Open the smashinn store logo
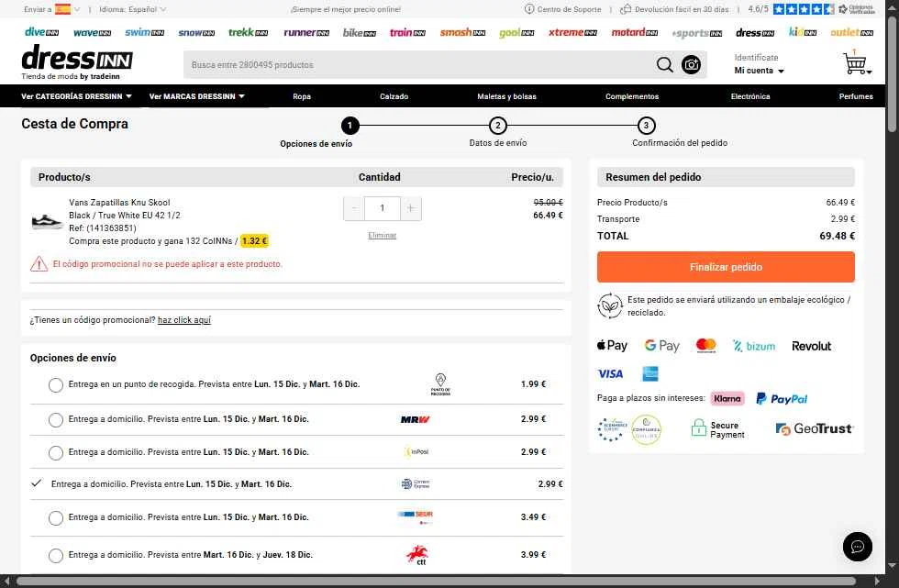 (x=462, y=33)
